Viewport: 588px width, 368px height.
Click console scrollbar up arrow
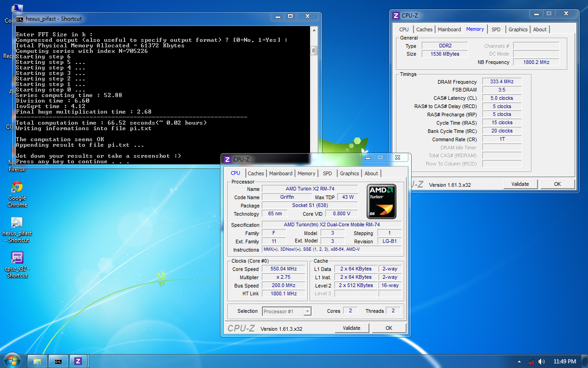pyautogui.click(x=314, y=30)
